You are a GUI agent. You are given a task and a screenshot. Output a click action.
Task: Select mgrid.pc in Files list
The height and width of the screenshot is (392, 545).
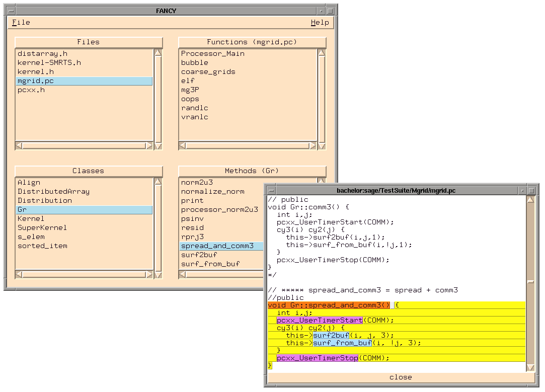coord(84,81)
